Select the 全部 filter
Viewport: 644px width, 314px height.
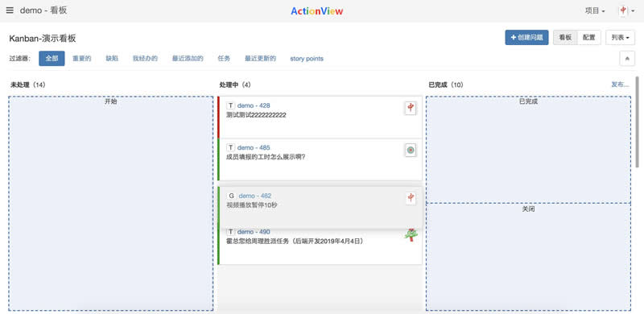(52, 58)
